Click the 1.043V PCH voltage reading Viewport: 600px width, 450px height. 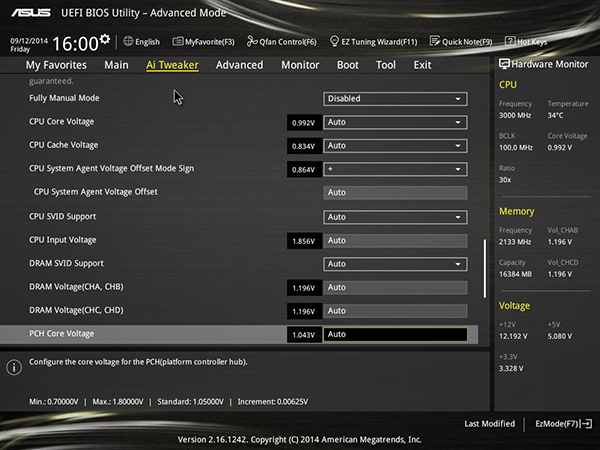pyautogui.click(x=304, y=335)
